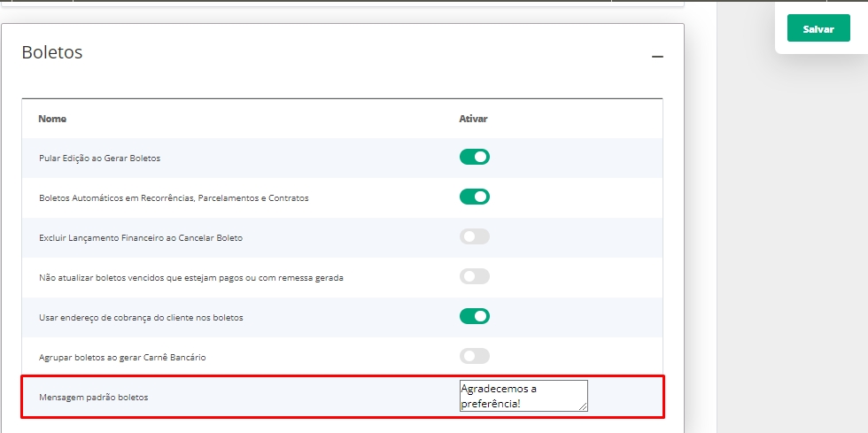This screenshot has height=433, width=868.
Task: Select the Boletos Automáticos em Recorrências label
Action: 174,198
